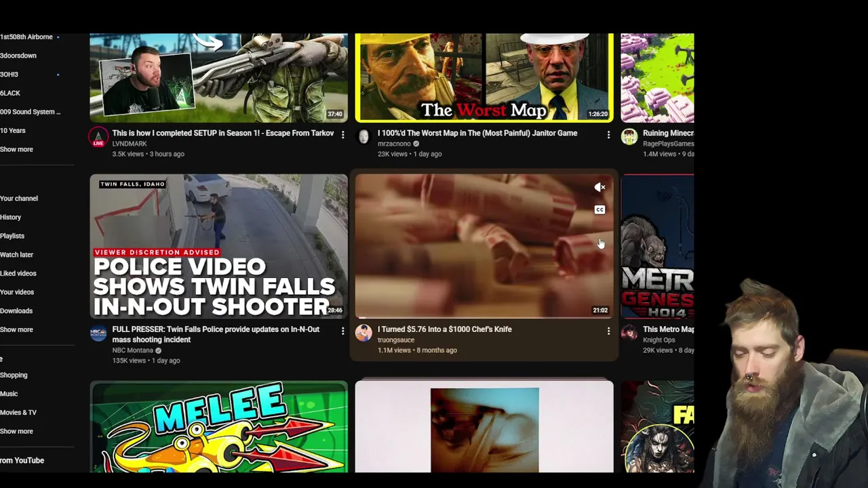Click the '1.1M views · 8 months ago' text
The width and height of the screenshot is (868, 488).
[x=417, y=350]
